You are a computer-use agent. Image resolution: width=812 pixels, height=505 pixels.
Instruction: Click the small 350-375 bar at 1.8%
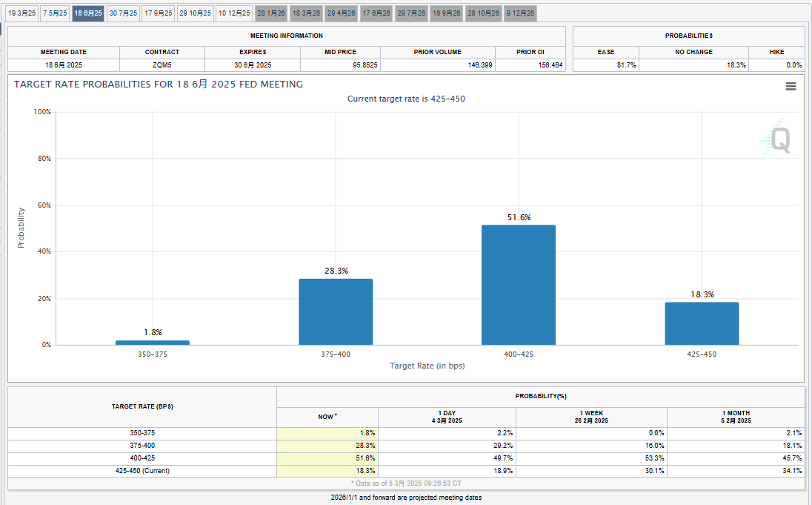coord(153,343)
